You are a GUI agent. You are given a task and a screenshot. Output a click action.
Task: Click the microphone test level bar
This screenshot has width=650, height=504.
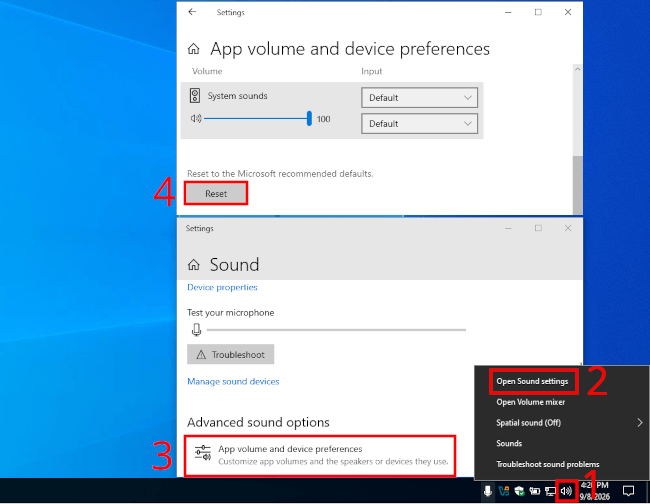point(336,330)
